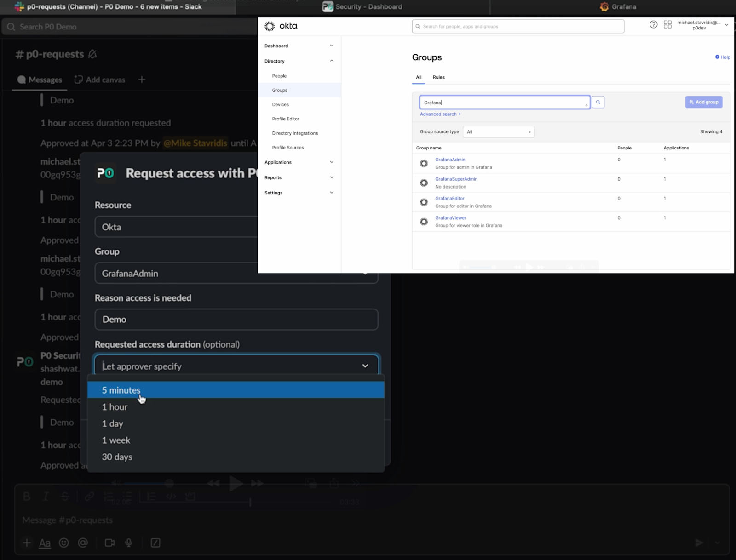Start a video clip with the camera icon
This screenshot has width=736, height=560.
click(109, 543)
